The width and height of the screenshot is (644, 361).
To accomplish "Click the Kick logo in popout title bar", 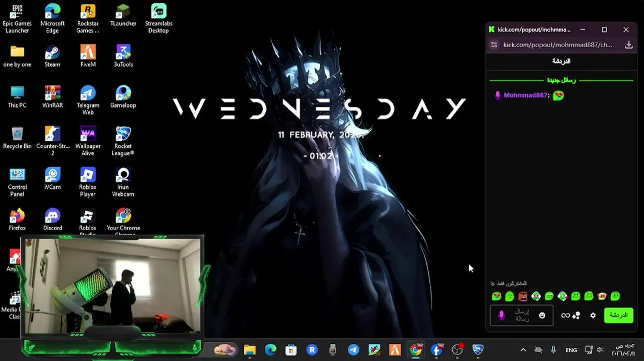I will click(492, 30).
